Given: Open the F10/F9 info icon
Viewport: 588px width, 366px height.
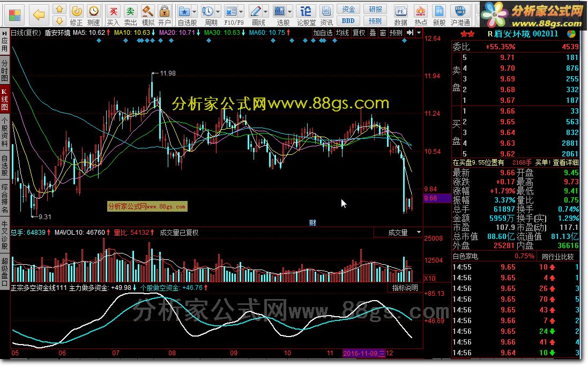Looking at the screenshot, I should (231, 11).
